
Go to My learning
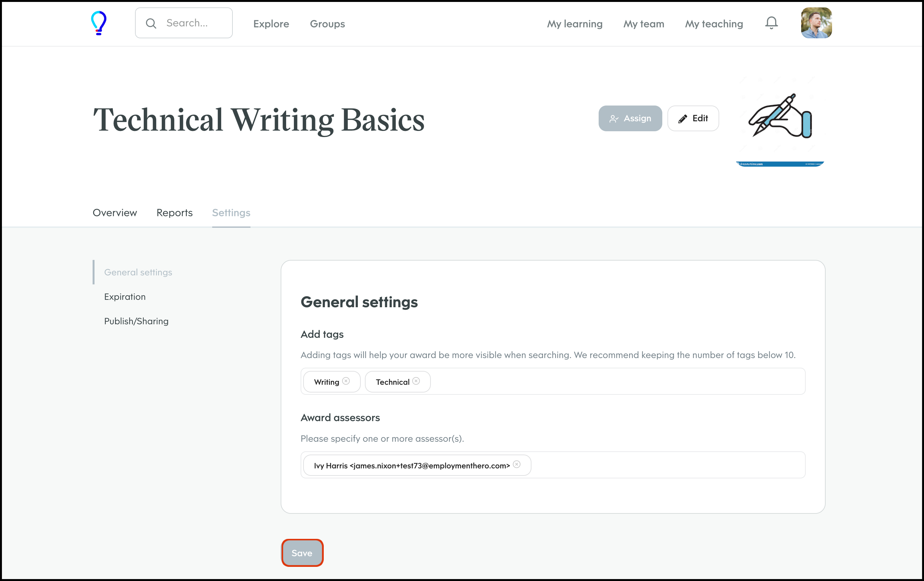pyautogui.click(x=575, y=24)
